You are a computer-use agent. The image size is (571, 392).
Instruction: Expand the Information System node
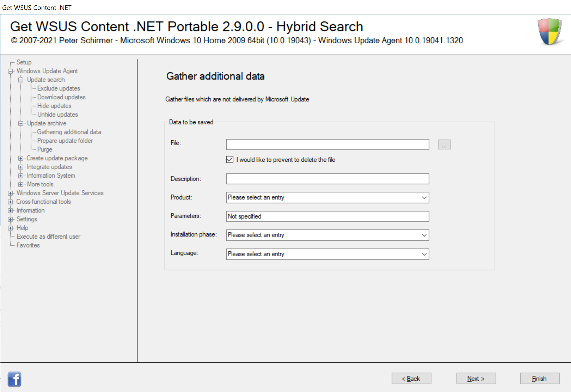[x=21, y=176]
